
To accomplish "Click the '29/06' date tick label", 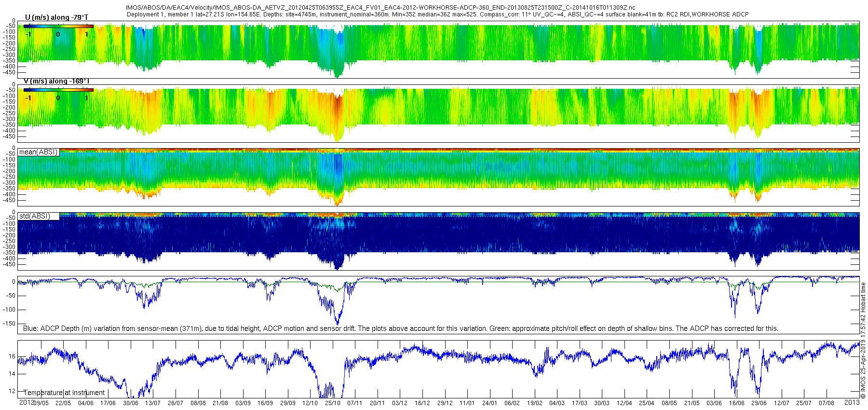I will point(759,403).
